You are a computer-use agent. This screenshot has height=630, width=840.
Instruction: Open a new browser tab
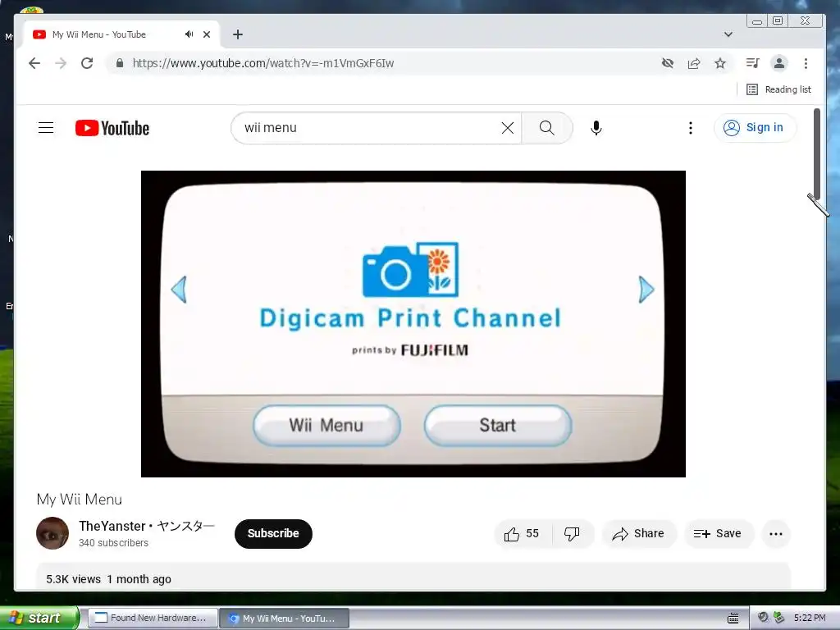238,34
